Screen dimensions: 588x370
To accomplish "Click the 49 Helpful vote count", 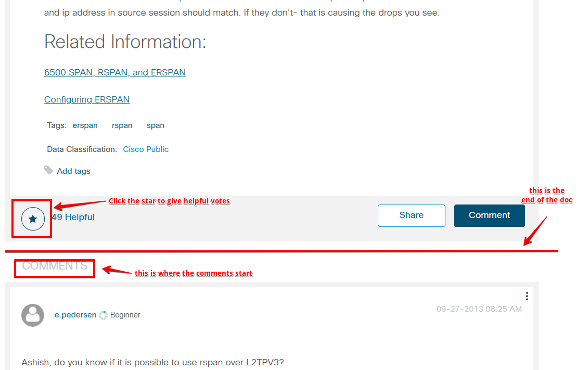I will point(72,217).
